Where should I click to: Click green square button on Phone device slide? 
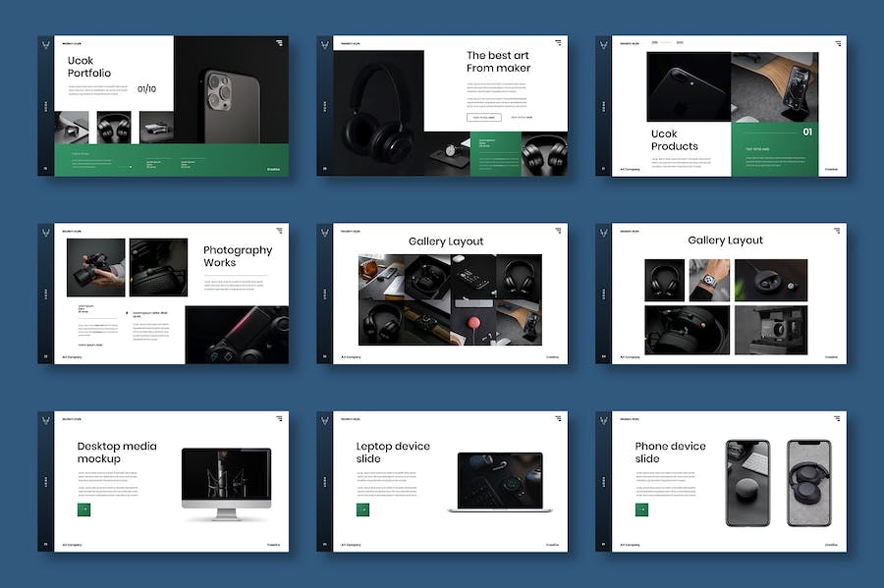pyautogui.click(x=642, y=509)
